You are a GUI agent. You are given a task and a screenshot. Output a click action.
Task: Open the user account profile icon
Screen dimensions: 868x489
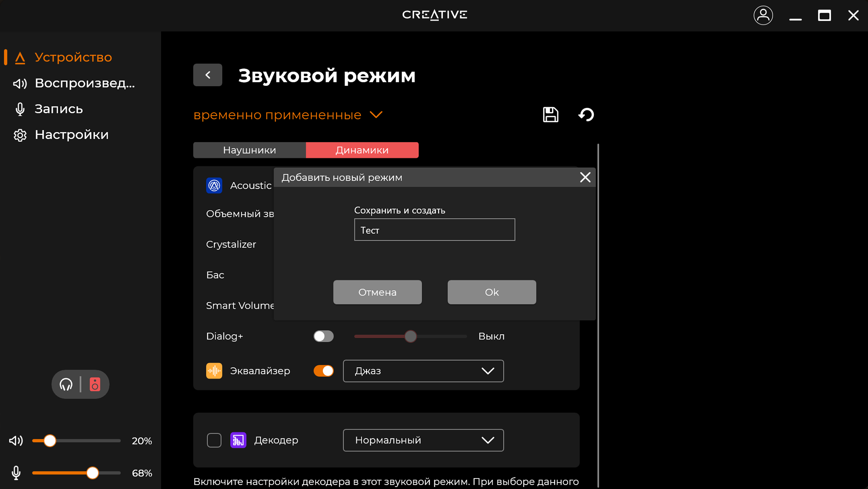tap(763, 15)
